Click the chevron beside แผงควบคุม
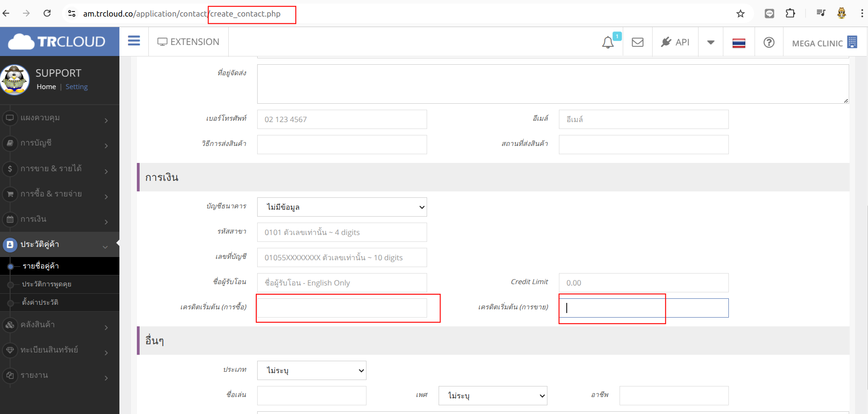Viewport: 868px width, 414px height. [x=106, y=121]
